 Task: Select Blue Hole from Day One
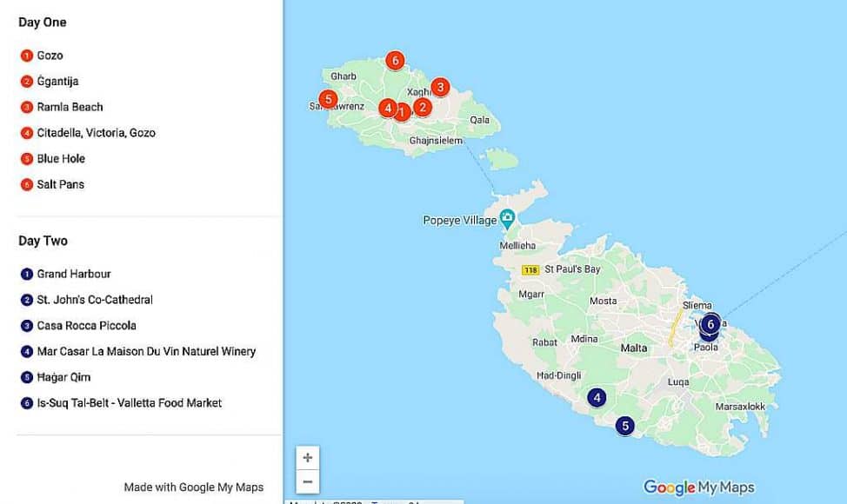pyautogui.click(x=61, y=159)
